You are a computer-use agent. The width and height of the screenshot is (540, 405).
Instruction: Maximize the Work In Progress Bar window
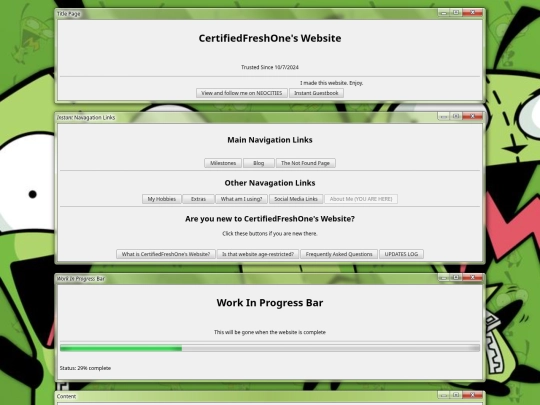456,278
